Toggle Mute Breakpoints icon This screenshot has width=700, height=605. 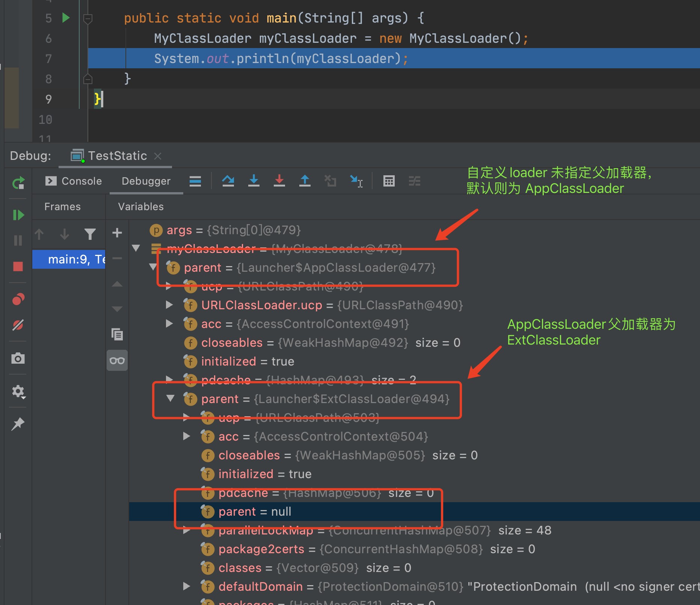(18, 325)
